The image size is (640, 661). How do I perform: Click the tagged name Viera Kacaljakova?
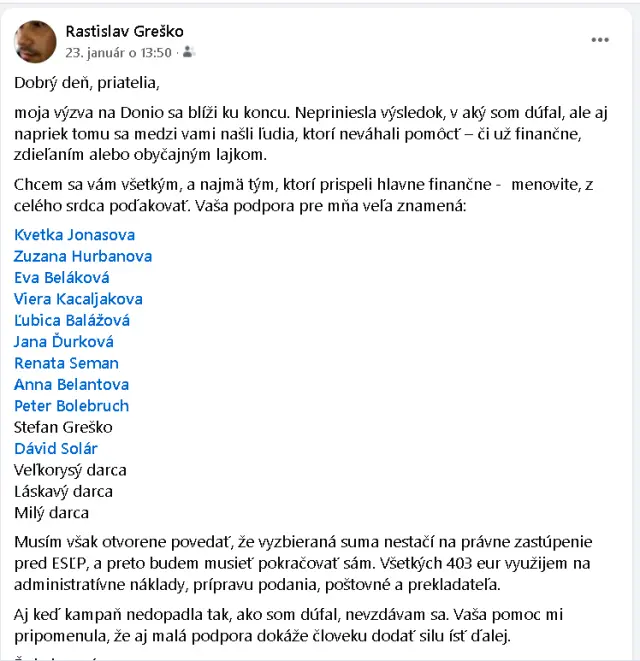(x=78, y=299)
